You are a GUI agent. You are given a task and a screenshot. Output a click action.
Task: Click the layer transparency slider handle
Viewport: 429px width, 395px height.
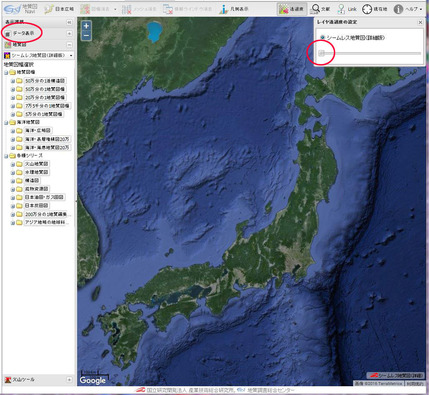click(x=321, y=53)
